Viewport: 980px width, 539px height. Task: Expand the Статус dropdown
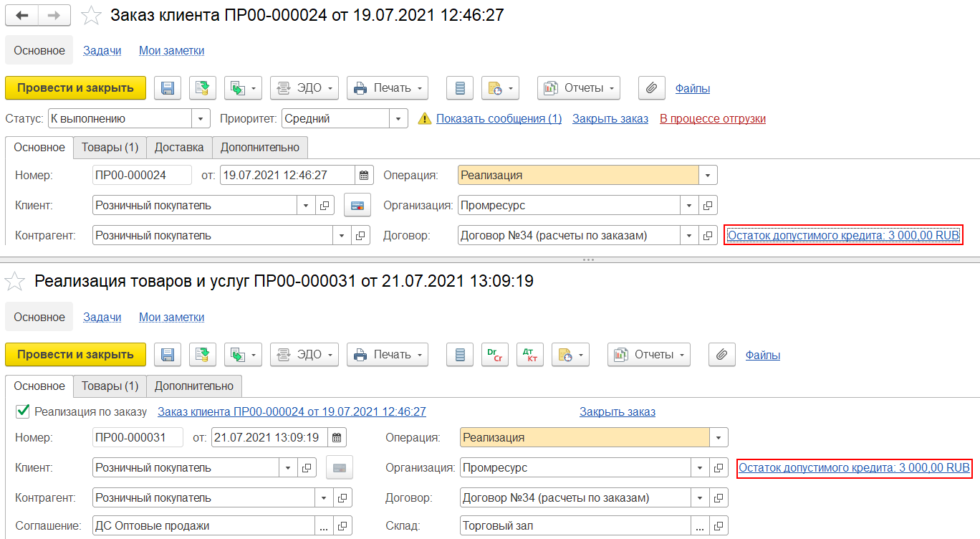click(201, 119)
